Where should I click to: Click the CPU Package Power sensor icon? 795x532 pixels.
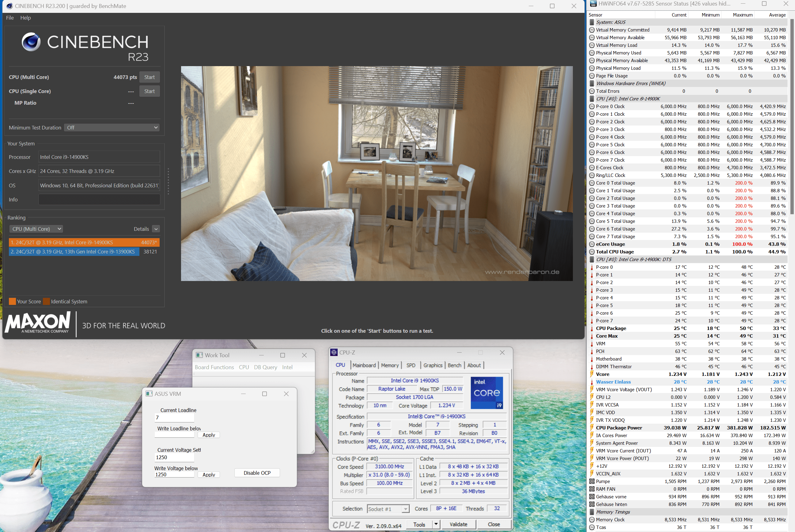[x=592, y=428]
